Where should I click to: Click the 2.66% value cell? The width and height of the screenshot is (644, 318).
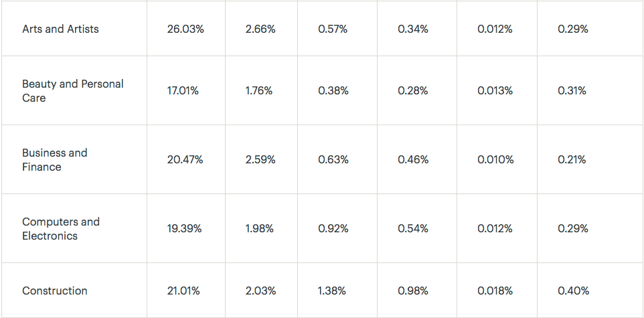260,29
